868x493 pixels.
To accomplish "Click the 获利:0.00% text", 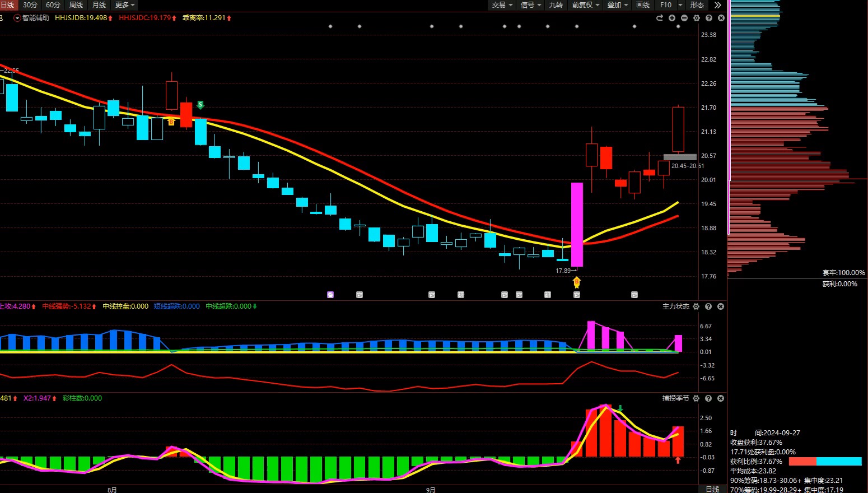I will point(840,284).
